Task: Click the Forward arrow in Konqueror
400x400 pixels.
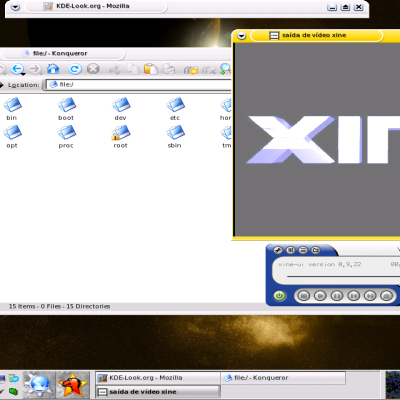Action: [35, 69]
